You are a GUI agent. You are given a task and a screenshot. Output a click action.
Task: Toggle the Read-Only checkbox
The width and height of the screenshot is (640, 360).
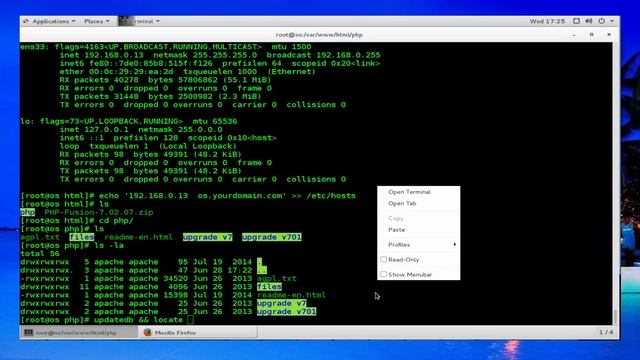[383, 259]
